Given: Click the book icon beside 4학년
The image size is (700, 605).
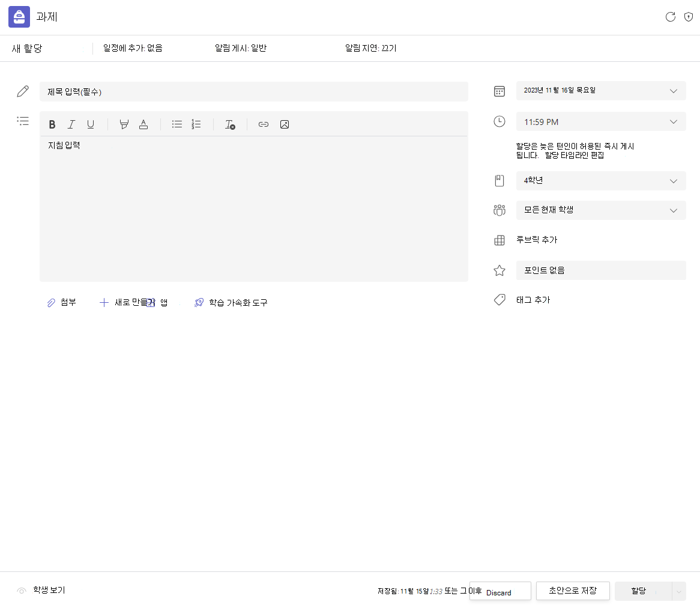Looking at the screenshot, I should click(499, 180).
